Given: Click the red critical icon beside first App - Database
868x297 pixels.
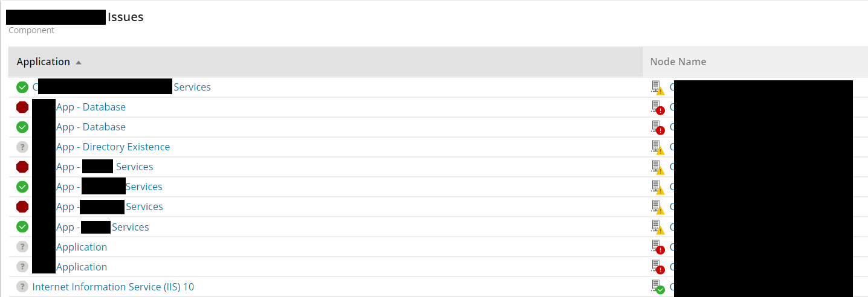Looking at the screenshot, I should [22, 107].
